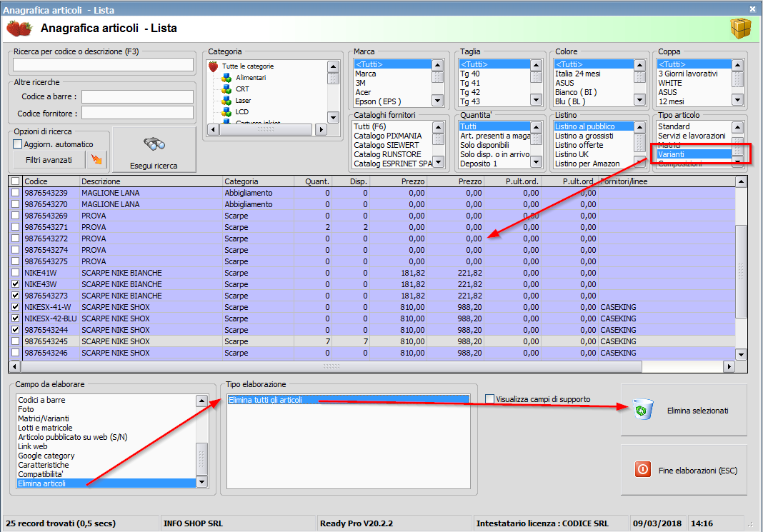Click the table's horizontal scrollbar thumb

pos(331,366)
